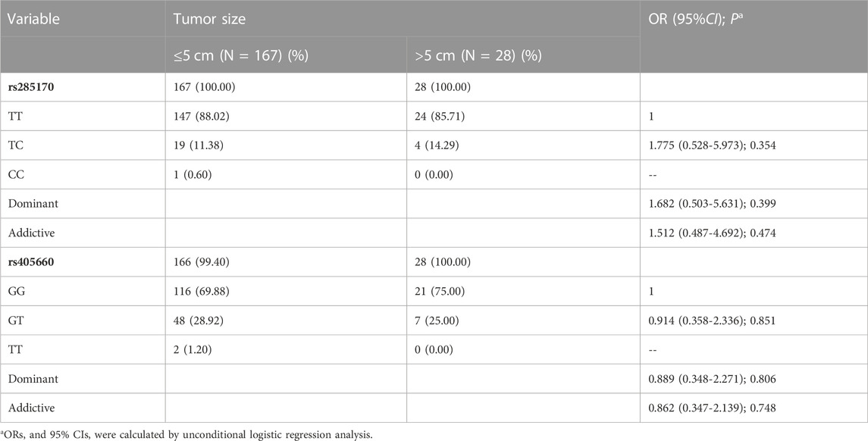Click the rs405660 row label
The height and width of the screenshot is (441, 868).
click(31, 261)
